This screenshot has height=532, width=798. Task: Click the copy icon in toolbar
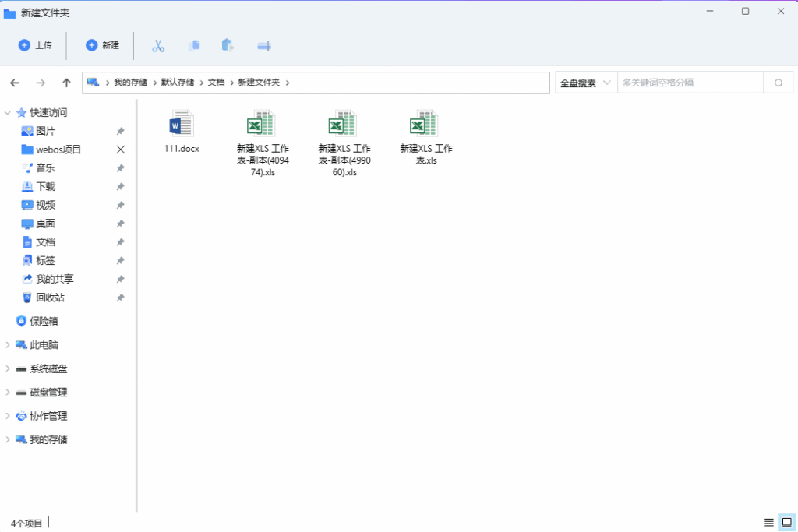click(x=194, y=46)
